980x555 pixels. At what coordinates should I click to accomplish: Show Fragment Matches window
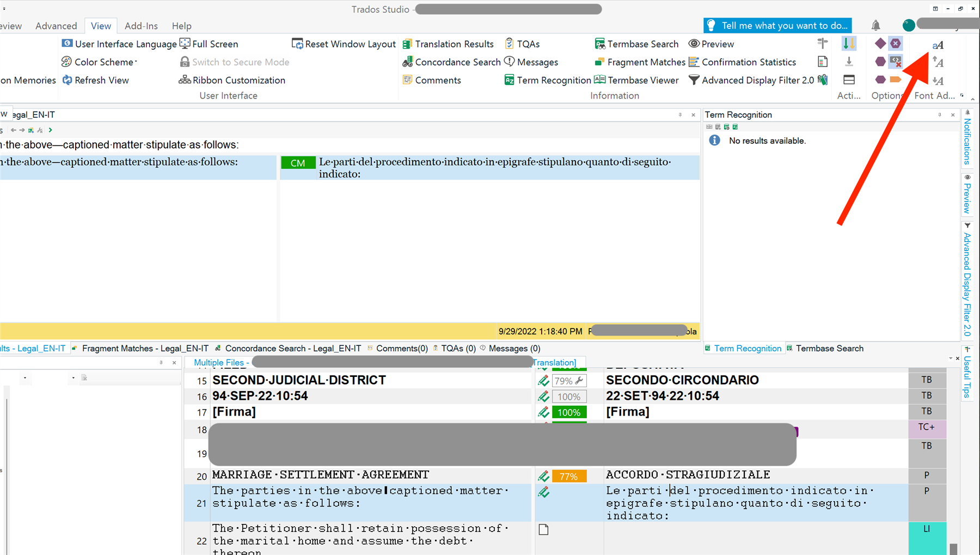pos(640,62)
